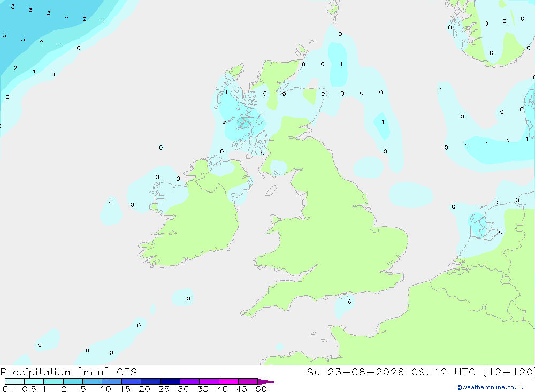Click the 10–15 mm legend swatch

112,381
